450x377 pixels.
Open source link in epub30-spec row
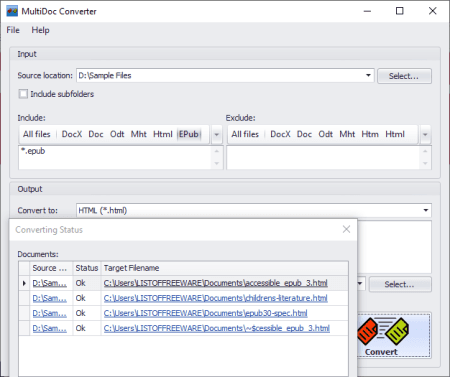50,313
